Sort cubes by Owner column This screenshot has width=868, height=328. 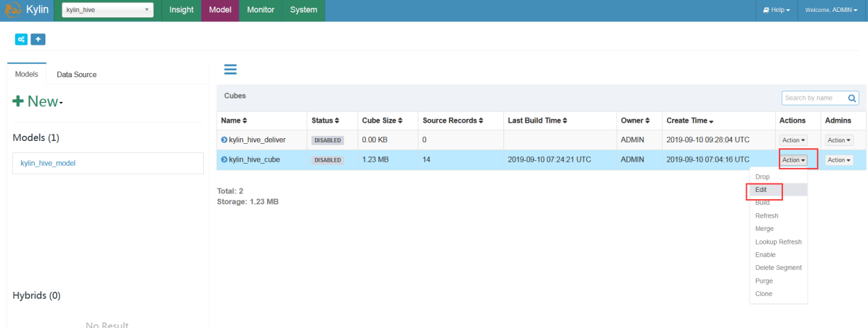click(x=635, y=120)
